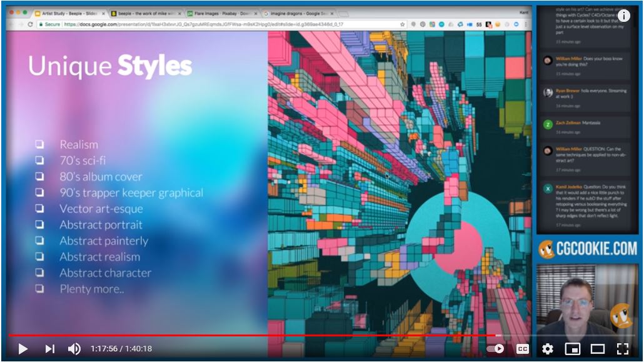
Task: Click the colorful block artwork image
Action: (x=399, y=193)
